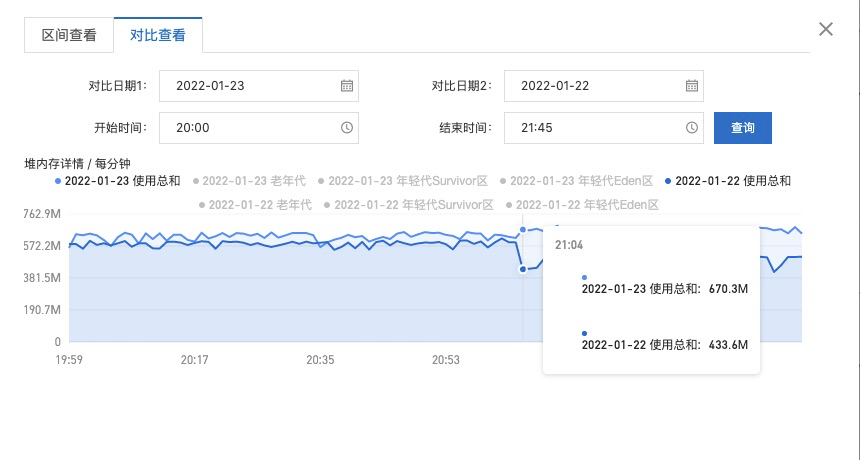Edit the 对比日期1 date field

(x=250, y=86)
